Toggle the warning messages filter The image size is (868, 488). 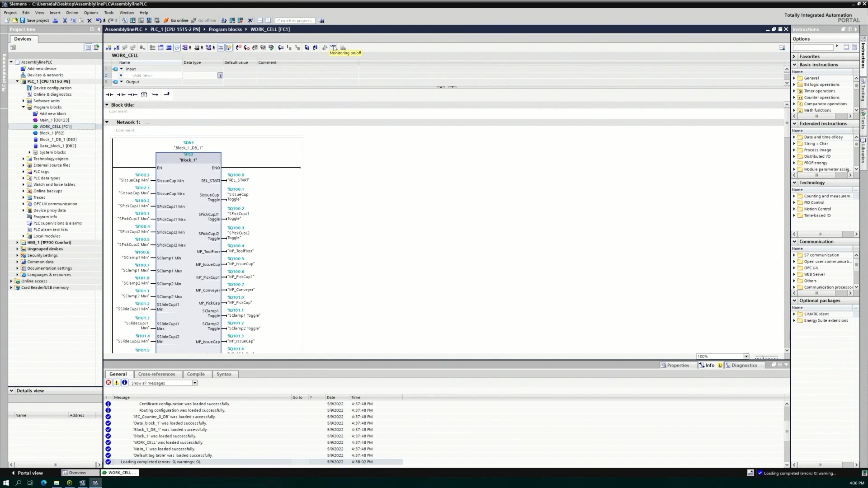point(117,383)
